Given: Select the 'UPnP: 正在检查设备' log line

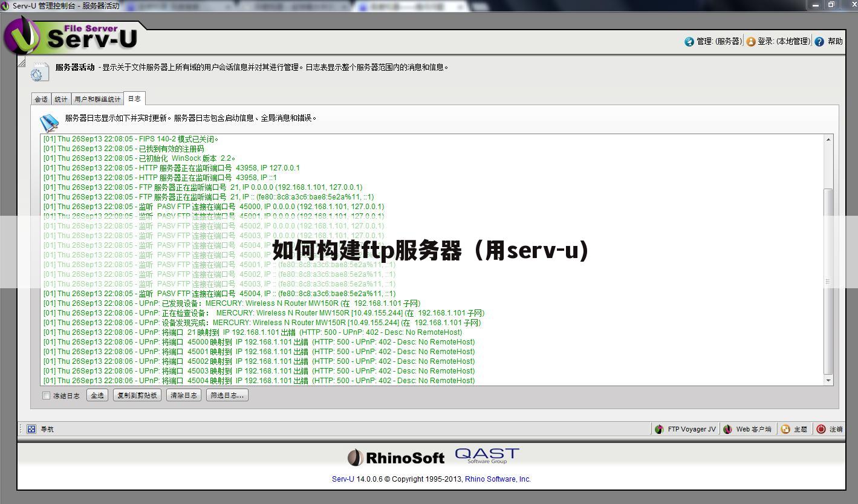Looking at the screenshot, I should (264, 313).
